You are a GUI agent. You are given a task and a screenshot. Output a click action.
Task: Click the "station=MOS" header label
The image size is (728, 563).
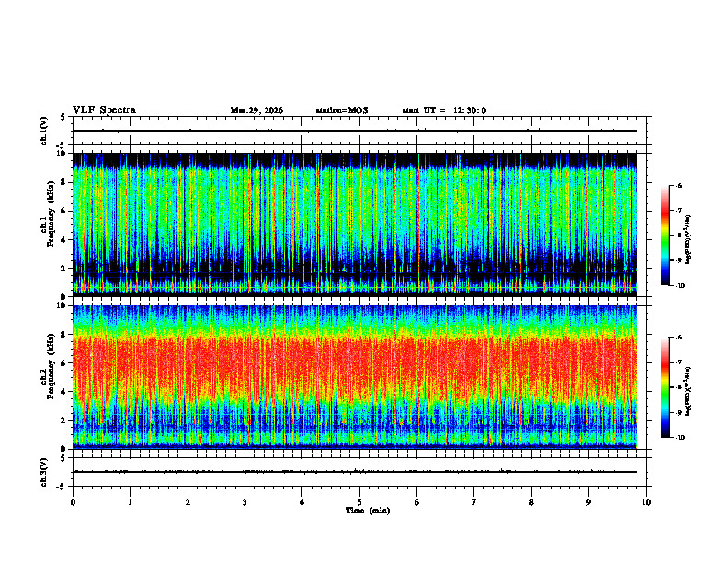342,110
